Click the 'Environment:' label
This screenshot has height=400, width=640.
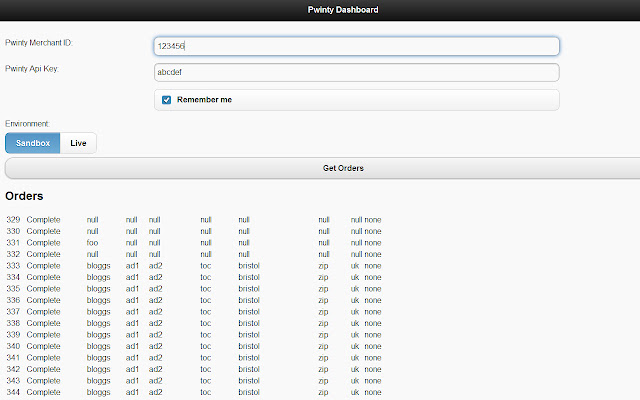27,124
